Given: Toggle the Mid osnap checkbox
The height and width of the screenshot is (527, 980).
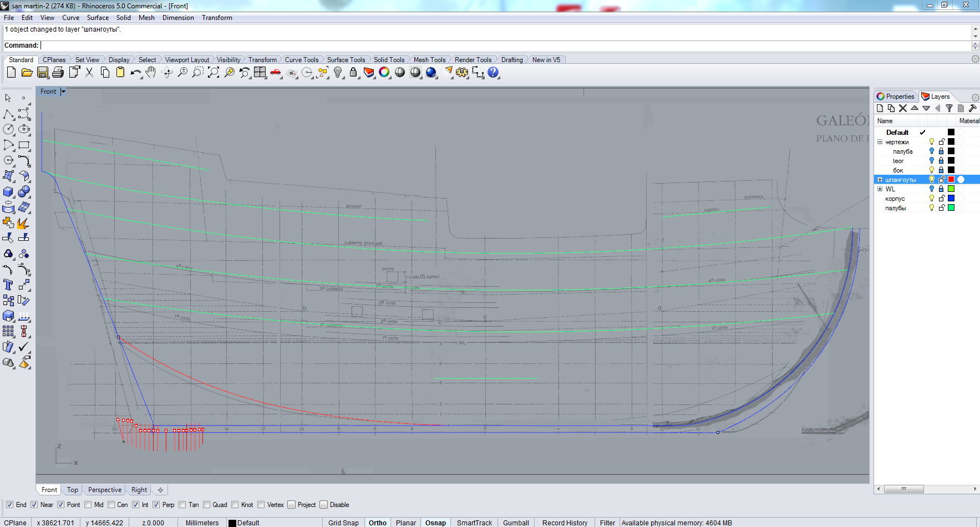Looking at the screenshot, I should pos(88,505).
